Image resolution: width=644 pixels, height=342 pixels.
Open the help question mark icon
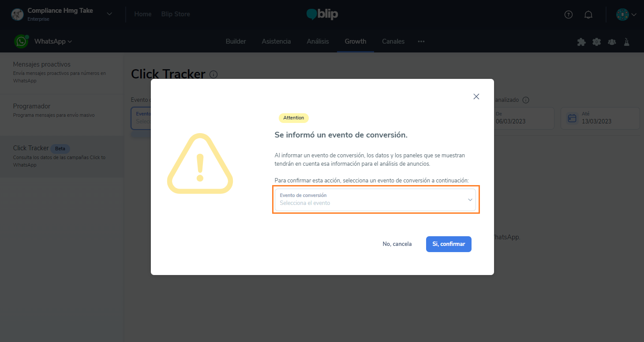coord(569,15)
